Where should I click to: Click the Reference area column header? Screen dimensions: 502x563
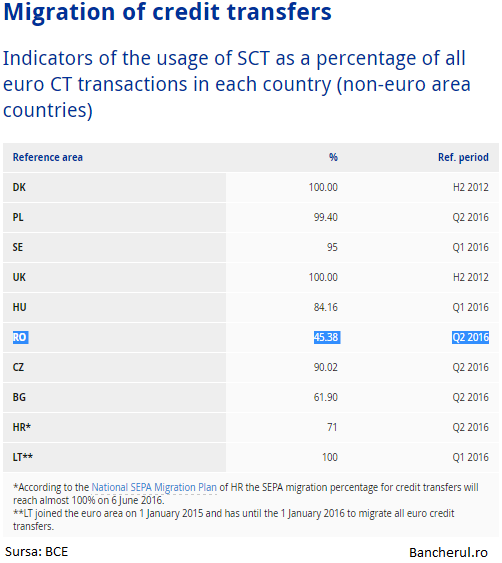pos(48,157)
